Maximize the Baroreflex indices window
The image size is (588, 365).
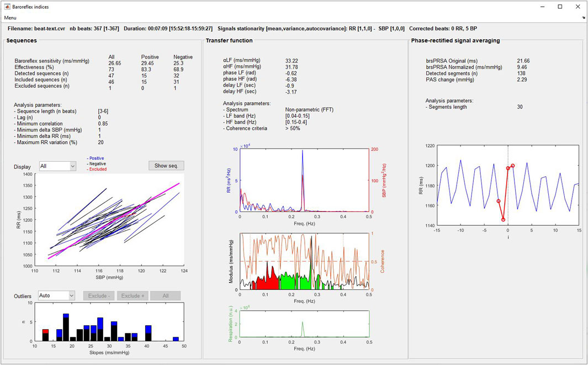pos(560,7)
